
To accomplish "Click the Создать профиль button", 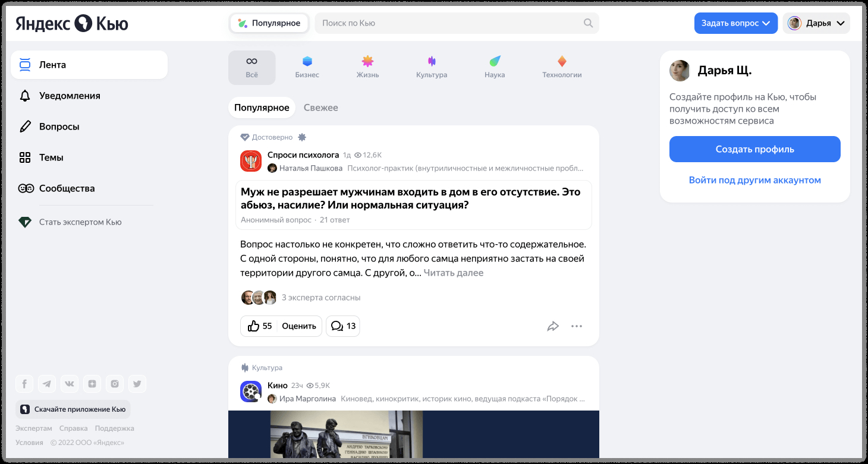I will pyautogui.click(x=755, y=149).
